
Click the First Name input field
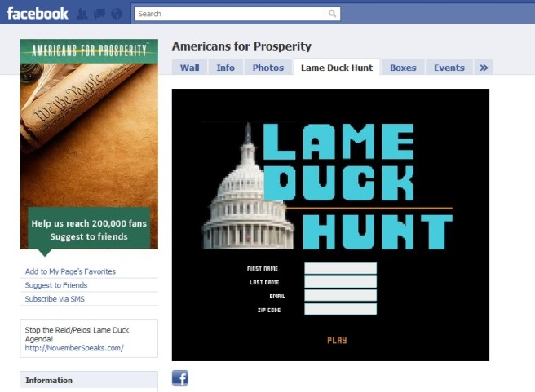coord(341,268)
